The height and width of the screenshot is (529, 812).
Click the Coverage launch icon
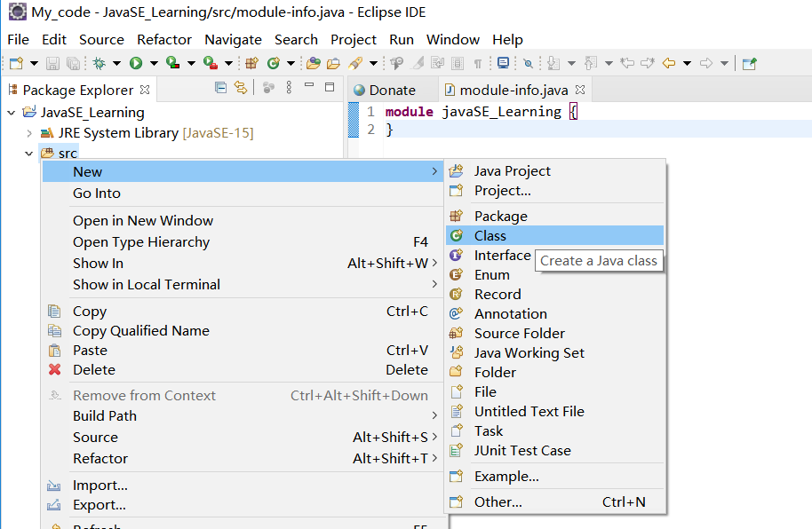coord(173,63)
